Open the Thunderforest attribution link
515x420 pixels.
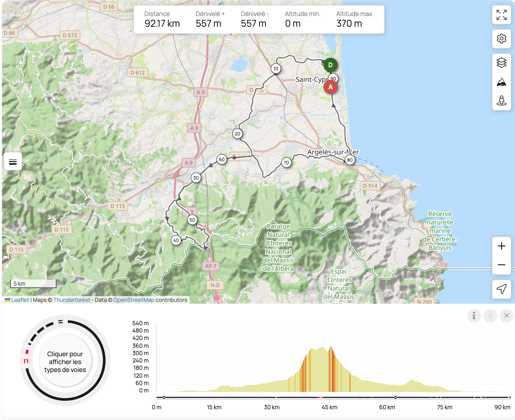71,300
